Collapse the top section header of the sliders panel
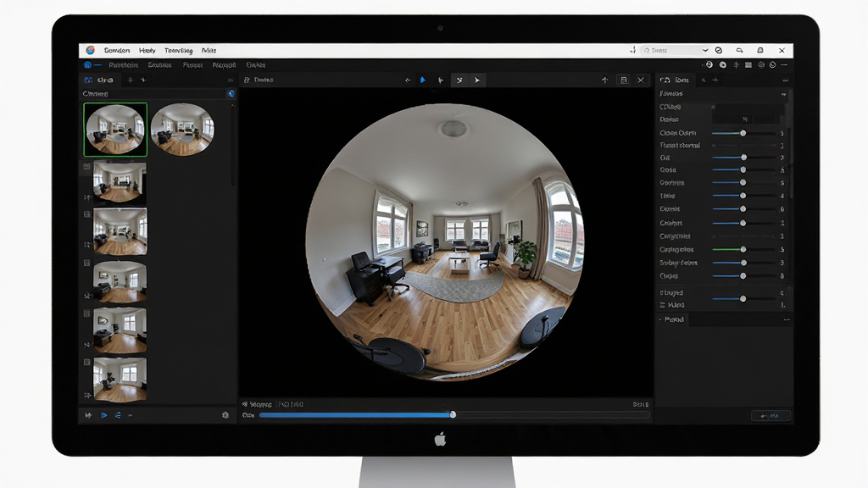This screenshot has width=868, height=488. 783,94
